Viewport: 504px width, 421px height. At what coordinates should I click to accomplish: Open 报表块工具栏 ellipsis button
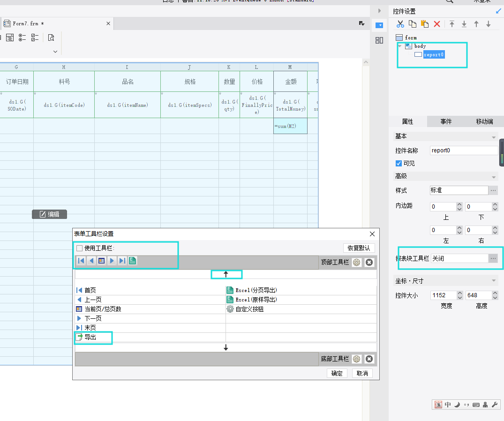(x=493, y=258)
